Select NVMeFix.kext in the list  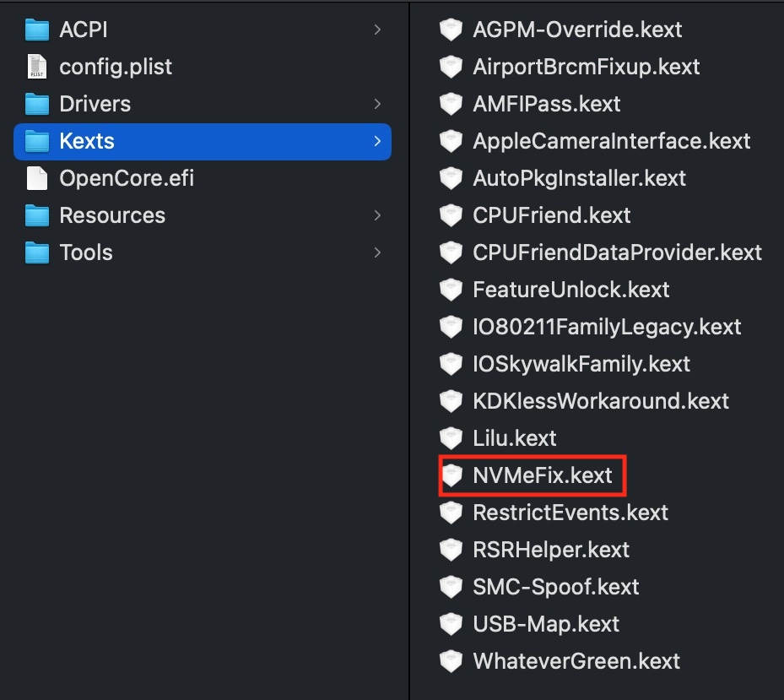click(543, 475)
